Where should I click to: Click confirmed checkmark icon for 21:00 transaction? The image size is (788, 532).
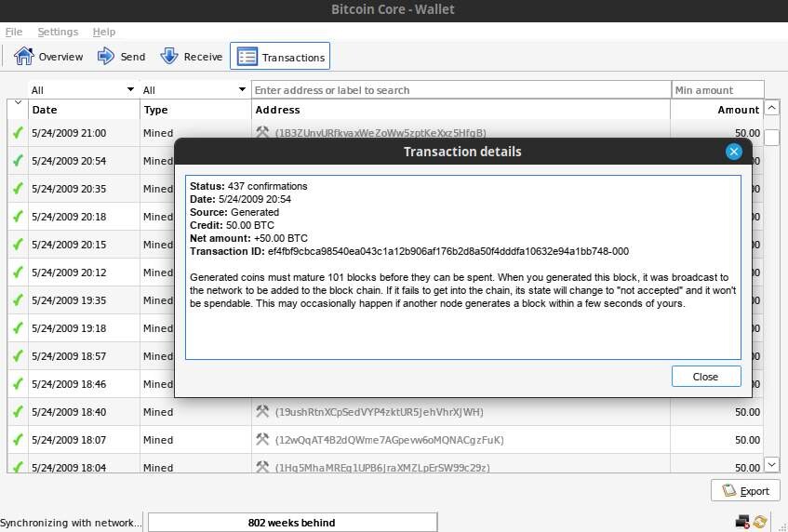pyautogui.click(x=18, y=133)
